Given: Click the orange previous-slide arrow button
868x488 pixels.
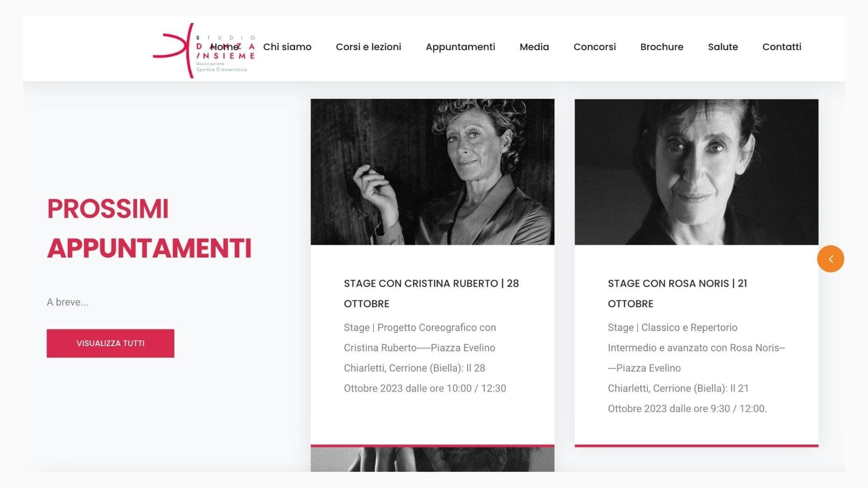Looking at the screenshot, I should coord(830,259).
